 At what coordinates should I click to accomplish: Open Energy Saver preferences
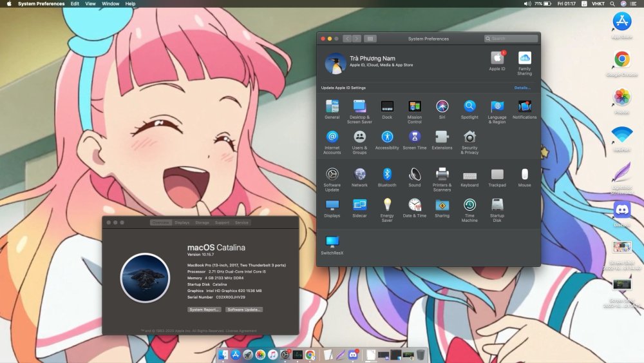(x=387, y=210)
